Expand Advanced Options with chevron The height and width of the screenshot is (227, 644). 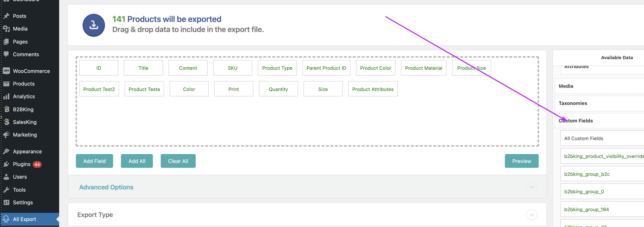pos(531,187)
